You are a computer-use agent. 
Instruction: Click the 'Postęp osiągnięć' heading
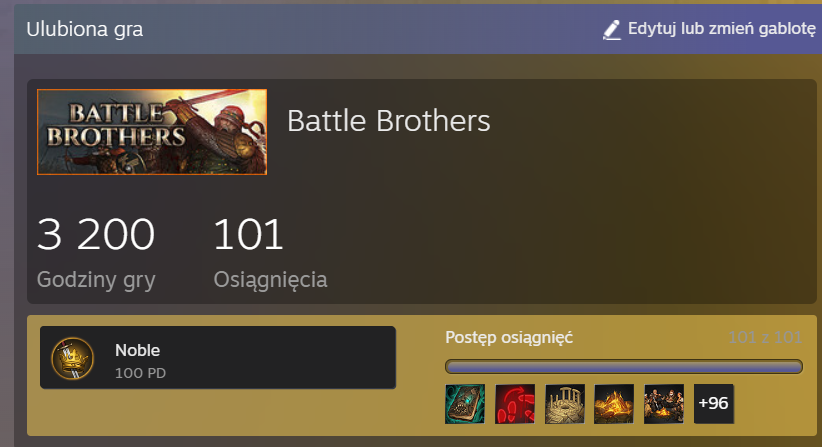pyautogui.click(x=509, y=337)
